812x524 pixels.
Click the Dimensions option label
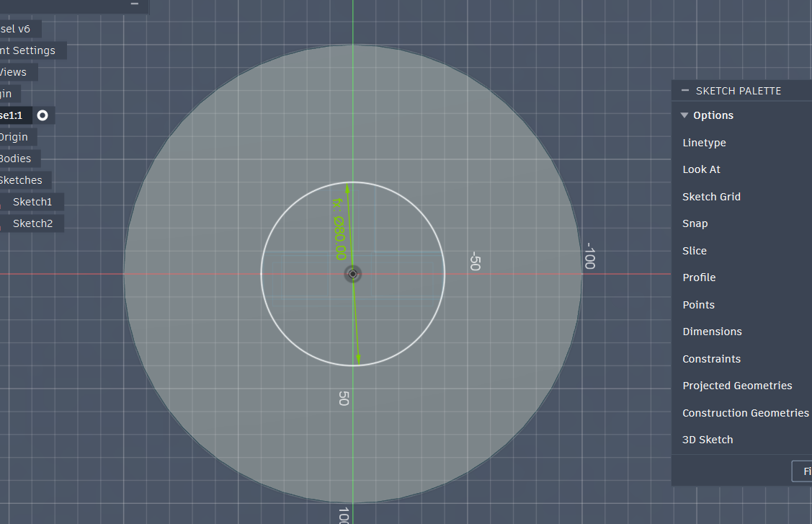click(x=712, y=332)
